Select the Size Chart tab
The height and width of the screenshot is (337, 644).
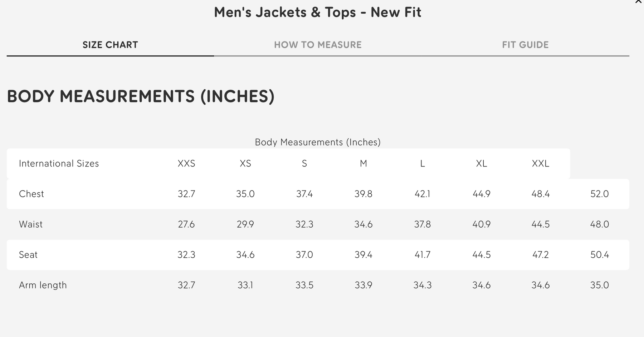pyautogui.click(x=110, y=45)
